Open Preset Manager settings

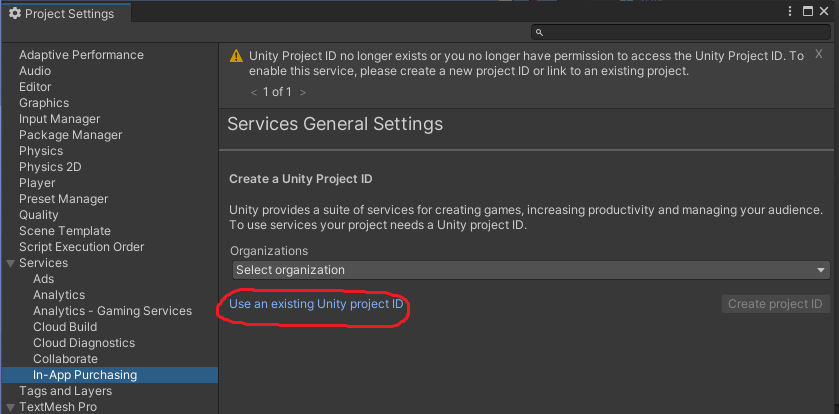(64, 199)
